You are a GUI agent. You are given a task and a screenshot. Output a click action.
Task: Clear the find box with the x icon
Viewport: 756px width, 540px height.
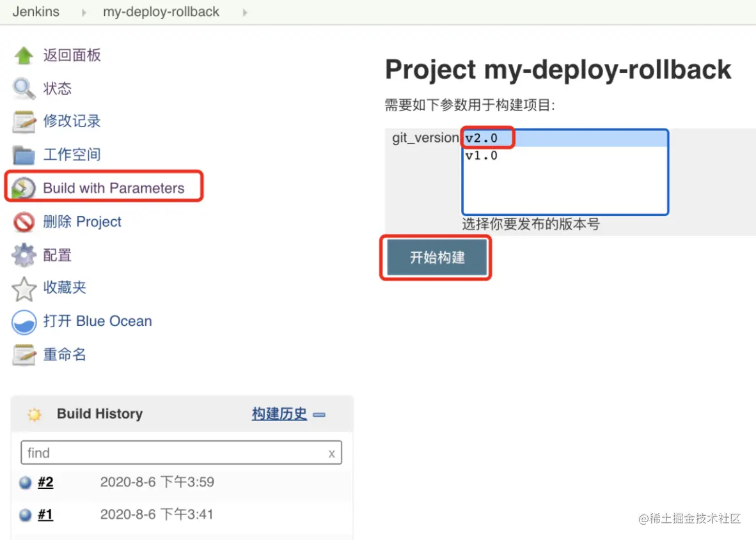tap(332, 453)
